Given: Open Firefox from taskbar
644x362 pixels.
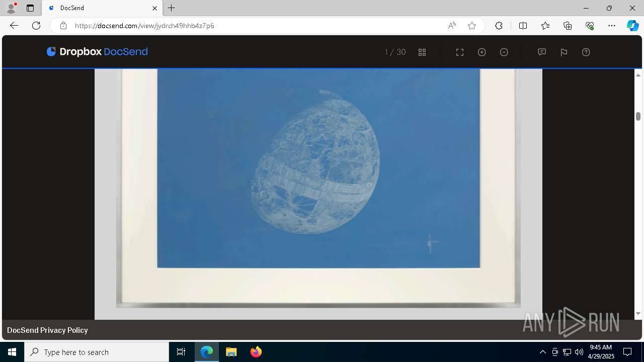Looking at the screenshot, I should click(256, 352).
